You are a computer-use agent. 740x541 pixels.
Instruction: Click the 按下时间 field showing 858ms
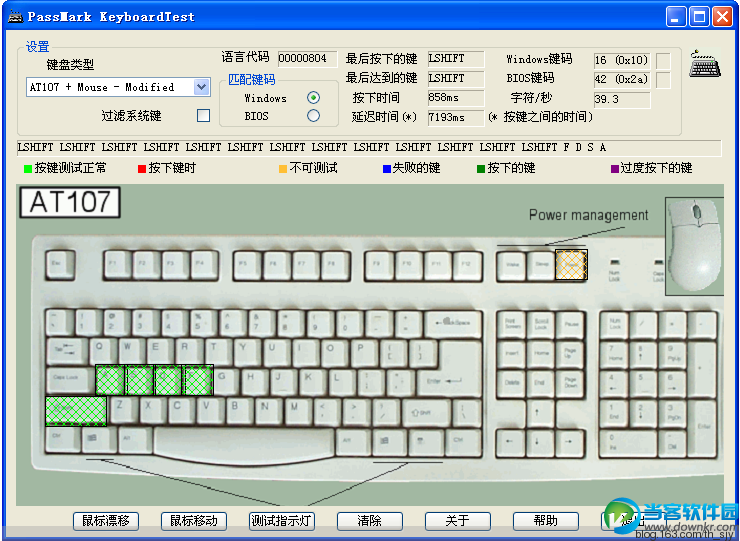tap(456, 98)
